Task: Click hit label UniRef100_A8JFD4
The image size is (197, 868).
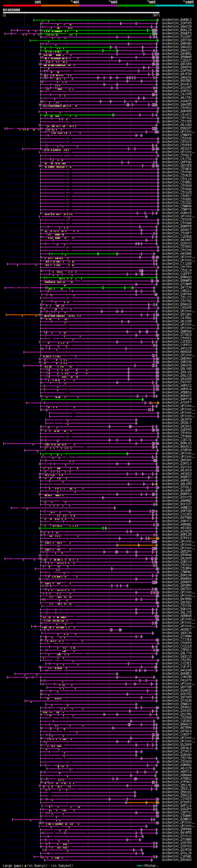Action: [x=177, y=74]
